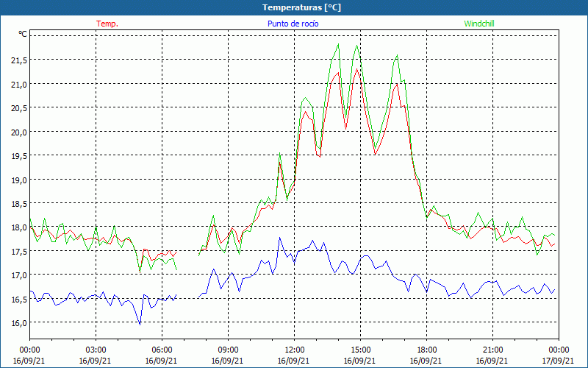Click the '19,0' y-axis value
Screen dimensions: 588x368
point(19,180)
